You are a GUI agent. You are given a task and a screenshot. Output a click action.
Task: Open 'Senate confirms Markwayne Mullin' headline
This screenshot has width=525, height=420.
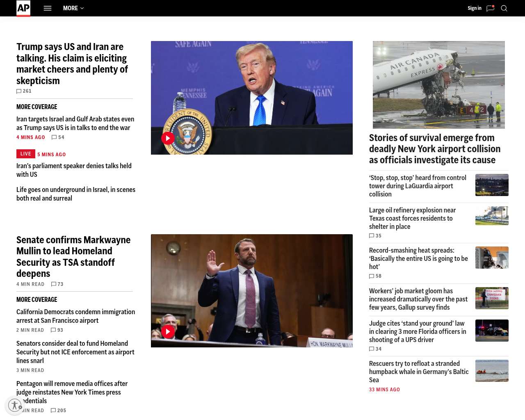point(73,257)
